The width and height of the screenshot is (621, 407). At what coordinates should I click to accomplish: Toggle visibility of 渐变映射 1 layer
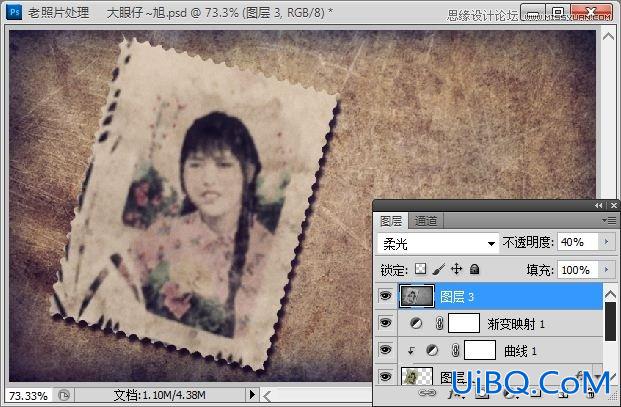tap(385, 323)
